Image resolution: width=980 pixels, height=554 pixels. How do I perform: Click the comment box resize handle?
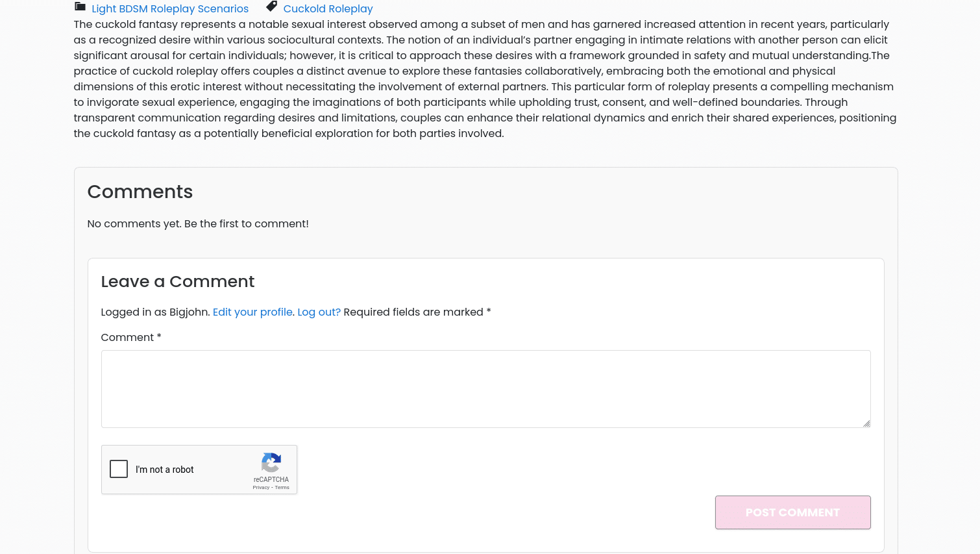pos(866,423)
